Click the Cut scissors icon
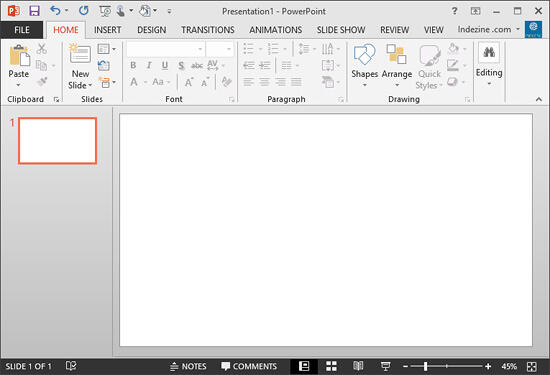Screen dimensions: 550x375 41,48
